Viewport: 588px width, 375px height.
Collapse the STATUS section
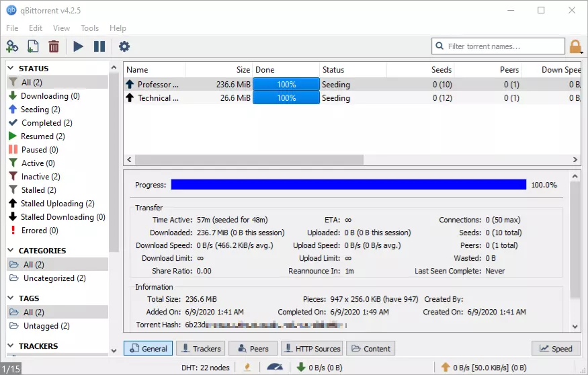coord(11,69)
